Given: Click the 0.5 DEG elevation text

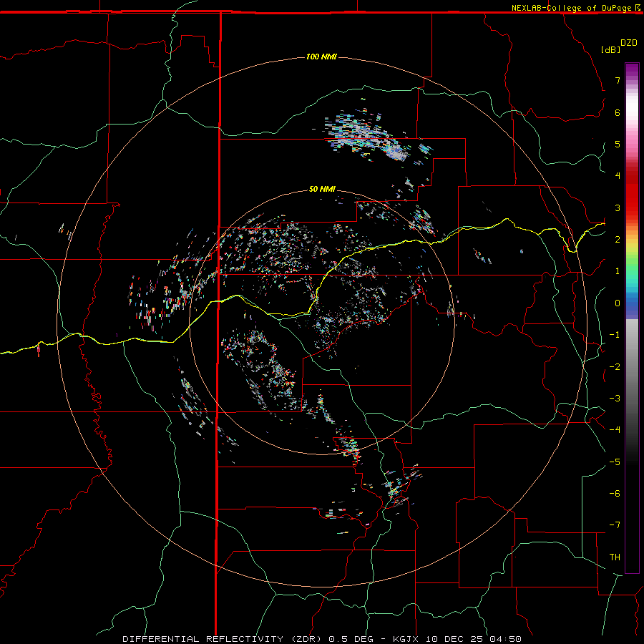Looking at the screenshot, I should pyautogui.click(x=351, y=639).
